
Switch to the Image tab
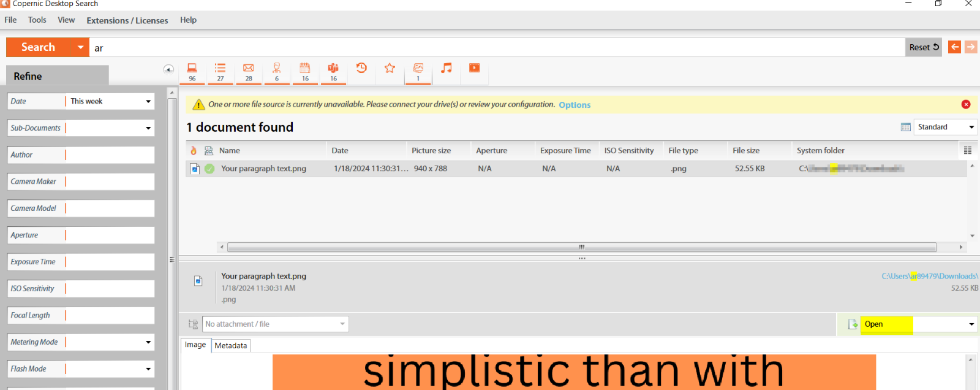pyautogui.click(x=195, y=345)
